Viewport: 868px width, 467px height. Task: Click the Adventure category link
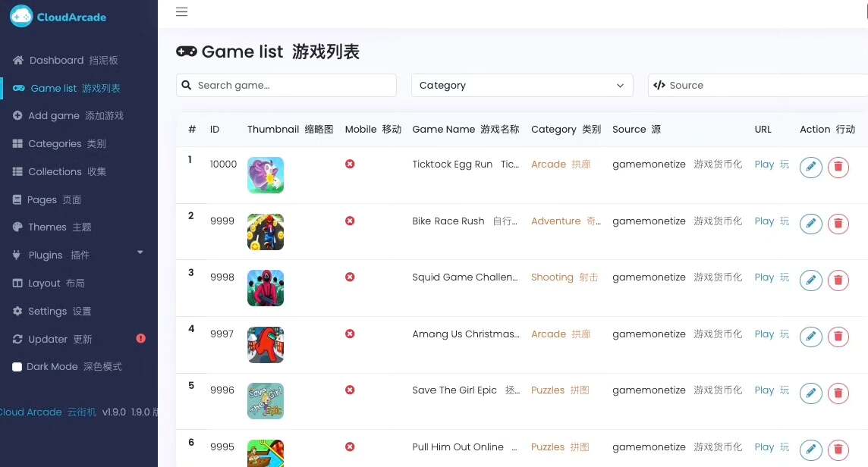click(566, 221)
